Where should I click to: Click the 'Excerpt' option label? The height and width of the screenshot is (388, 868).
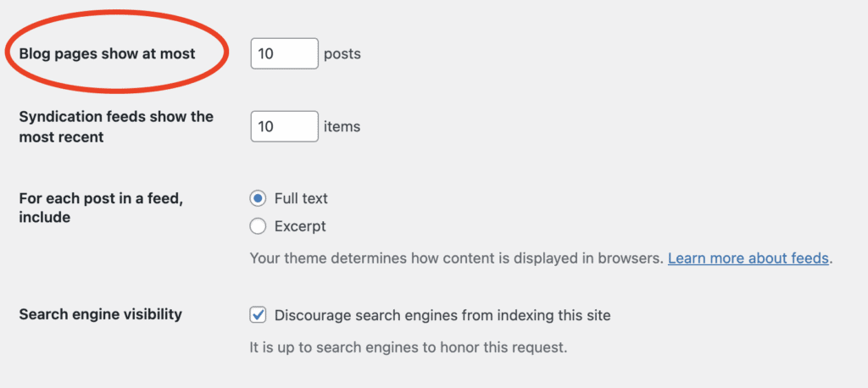point(300,226)
